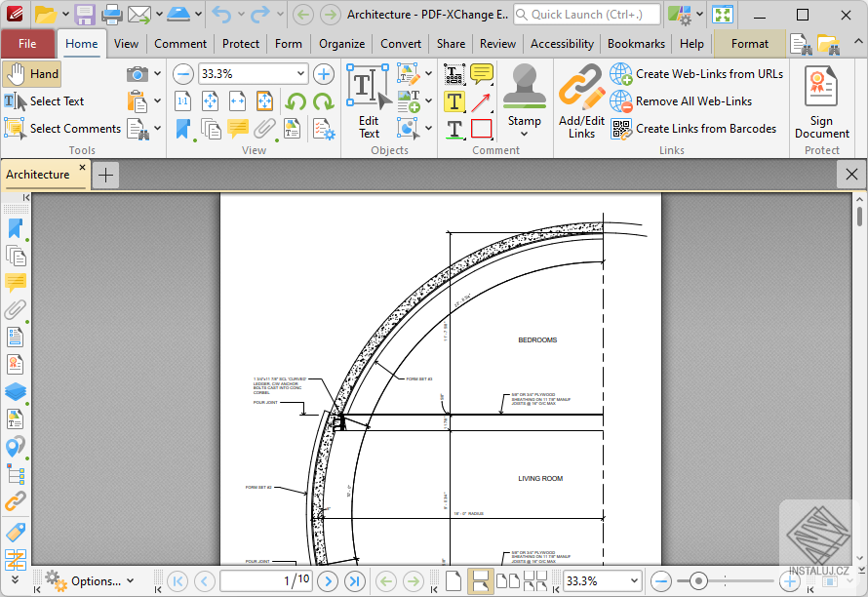This screenshot has width=868, height=597.
Task: Open the snapshot camera dropdown arrow
Action: coord(156,73)
